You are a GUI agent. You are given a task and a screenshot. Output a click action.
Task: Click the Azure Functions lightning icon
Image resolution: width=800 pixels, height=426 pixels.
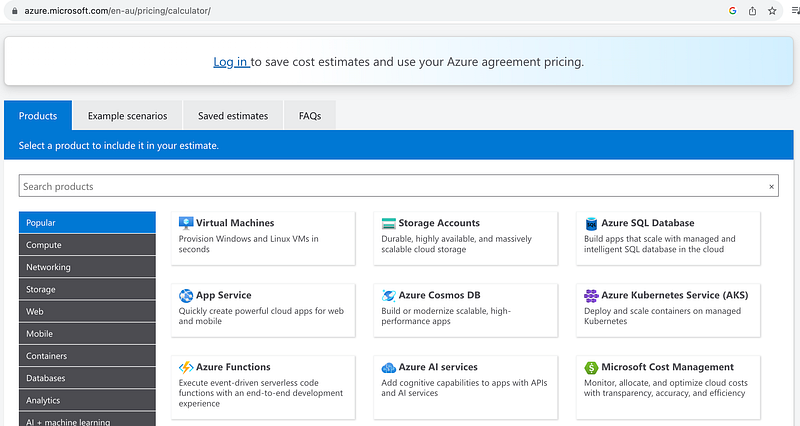click(186, 367)
